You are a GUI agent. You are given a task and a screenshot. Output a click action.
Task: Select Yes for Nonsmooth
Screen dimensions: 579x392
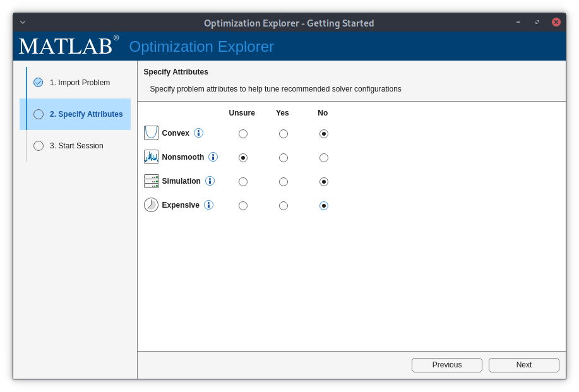tap(284, 158)
